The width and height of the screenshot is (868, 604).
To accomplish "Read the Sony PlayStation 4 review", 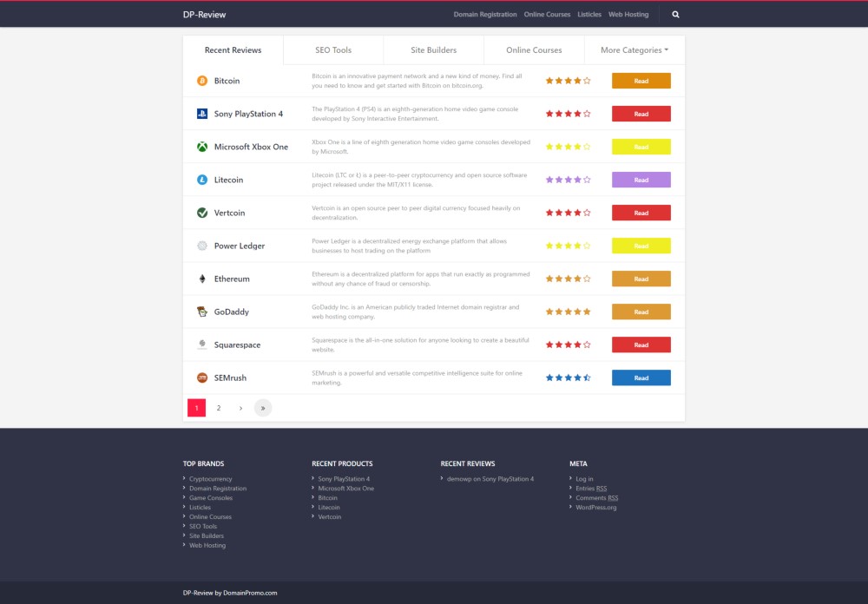I will coord(641,114).
